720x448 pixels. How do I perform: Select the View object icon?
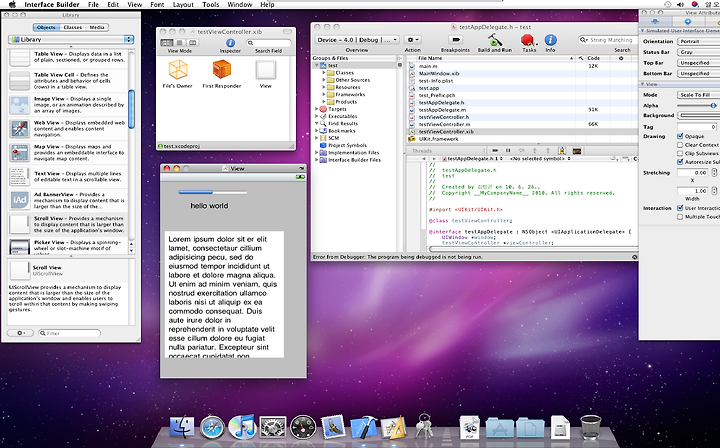[x=265, y=70]
